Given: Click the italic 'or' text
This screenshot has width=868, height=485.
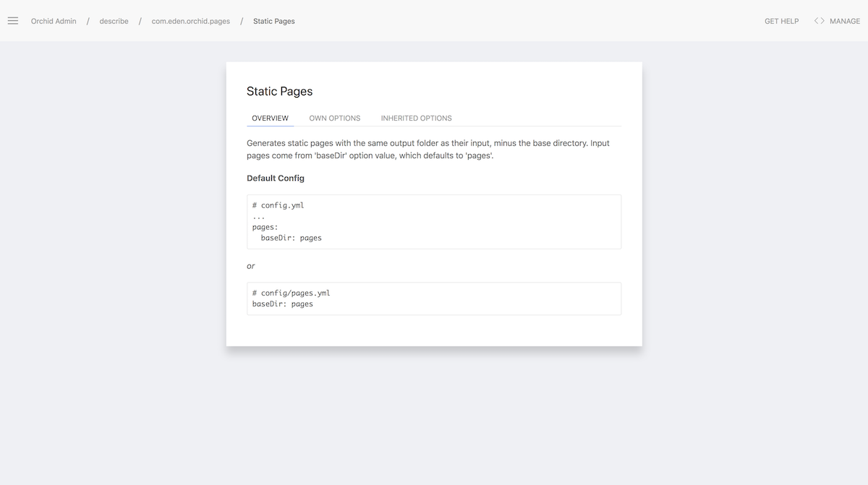Looking at the screenshot, I should [251, 266].
